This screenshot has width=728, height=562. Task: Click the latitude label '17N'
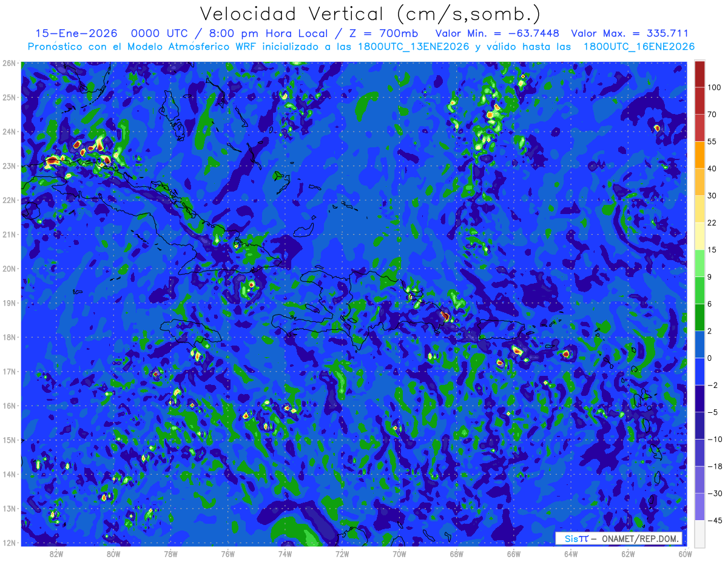(9, 371)
